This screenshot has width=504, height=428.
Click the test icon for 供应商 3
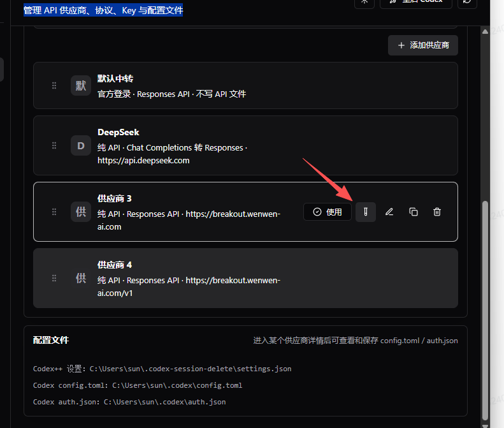(x=366, y=212)
